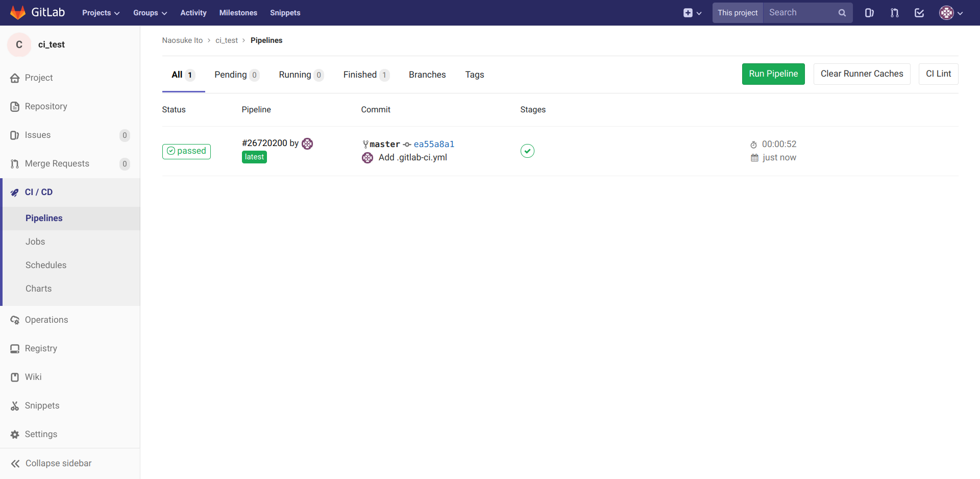Open the new item plus icon

pos(688,13)
